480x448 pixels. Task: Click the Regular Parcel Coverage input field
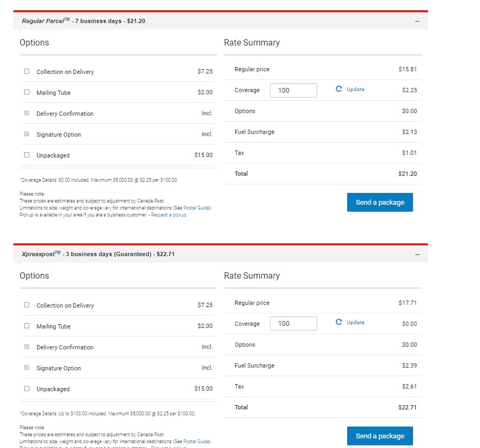tap(293, 90)
